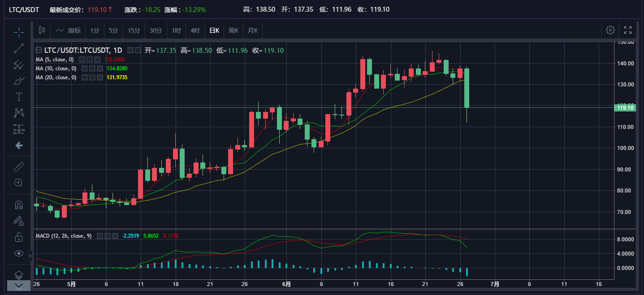This screenshot has width=644, height=295.
Task: Select the crosshair cursor tool
Action: (18, 31)
